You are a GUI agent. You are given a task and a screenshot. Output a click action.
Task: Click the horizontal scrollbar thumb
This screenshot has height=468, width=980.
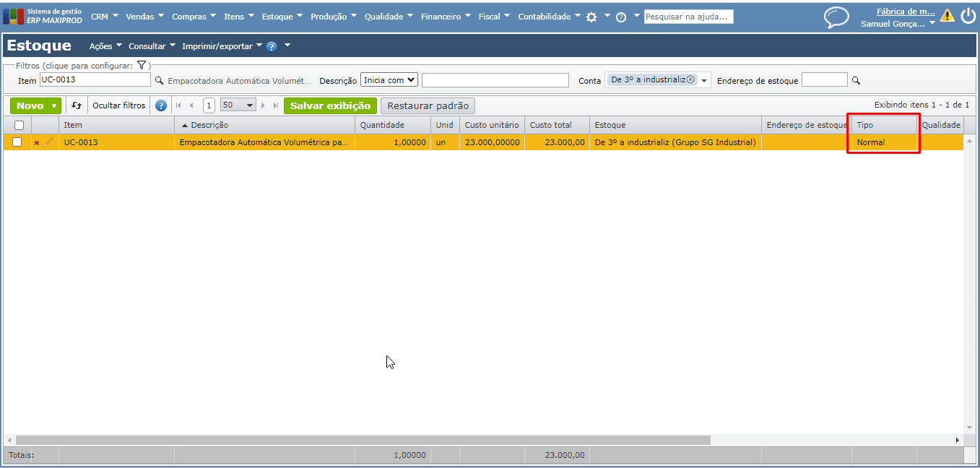(x=363, y=440)
